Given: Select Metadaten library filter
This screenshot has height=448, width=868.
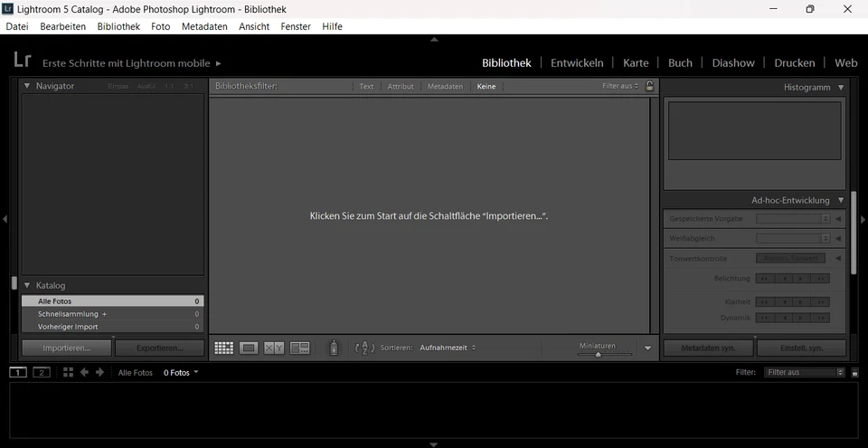Looking at the screenshot, I should click(x=445, y=87).
